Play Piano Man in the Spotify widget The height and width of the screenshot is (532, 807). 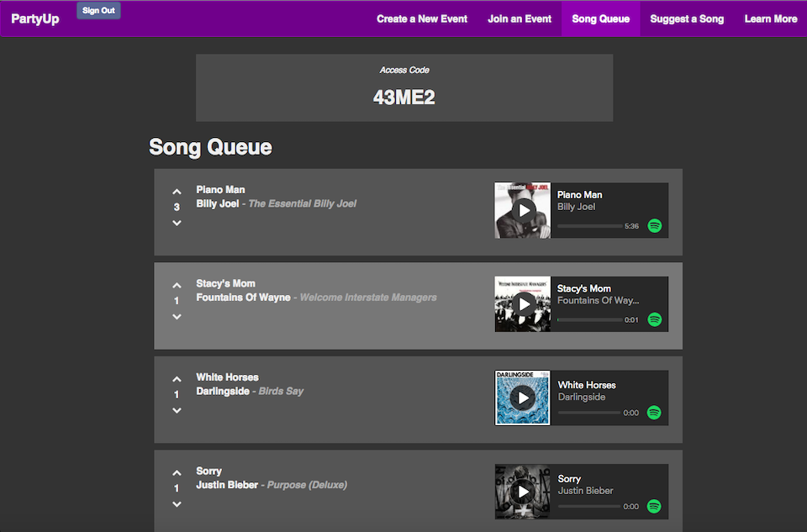(x=524, y=210)
